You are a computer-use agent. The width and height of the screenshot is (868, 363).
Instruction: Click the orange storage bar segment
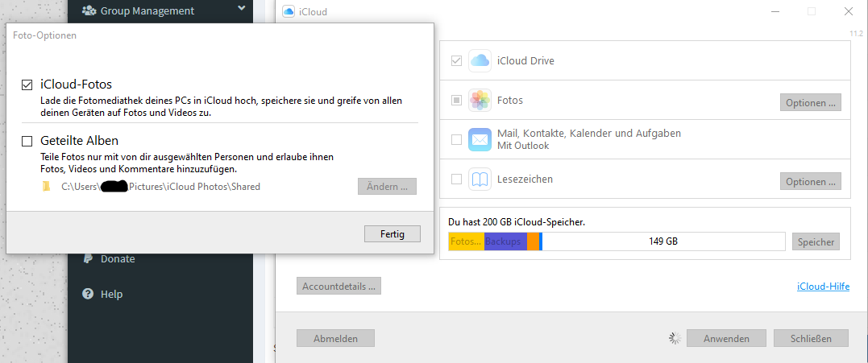(533, 241)
